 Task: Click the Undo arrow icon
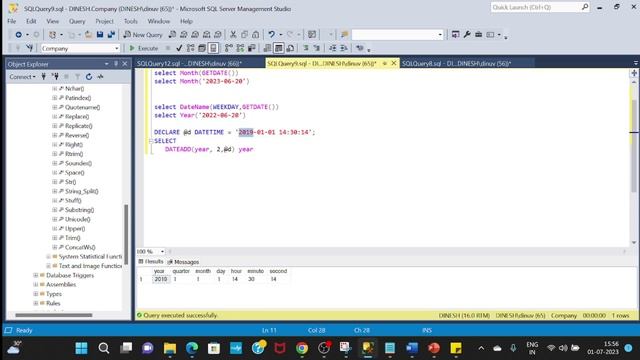tap(271, 35)
